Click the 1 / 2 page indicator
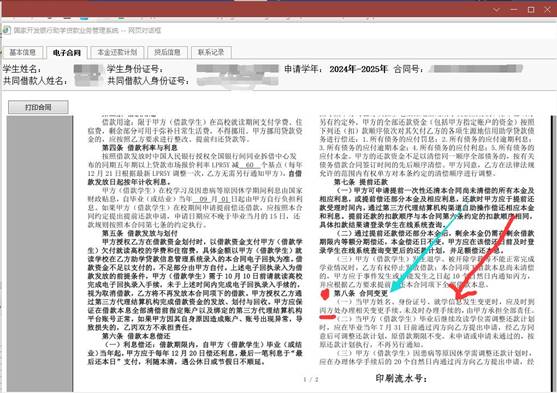557x393 pixels. (x=311, y=379)
